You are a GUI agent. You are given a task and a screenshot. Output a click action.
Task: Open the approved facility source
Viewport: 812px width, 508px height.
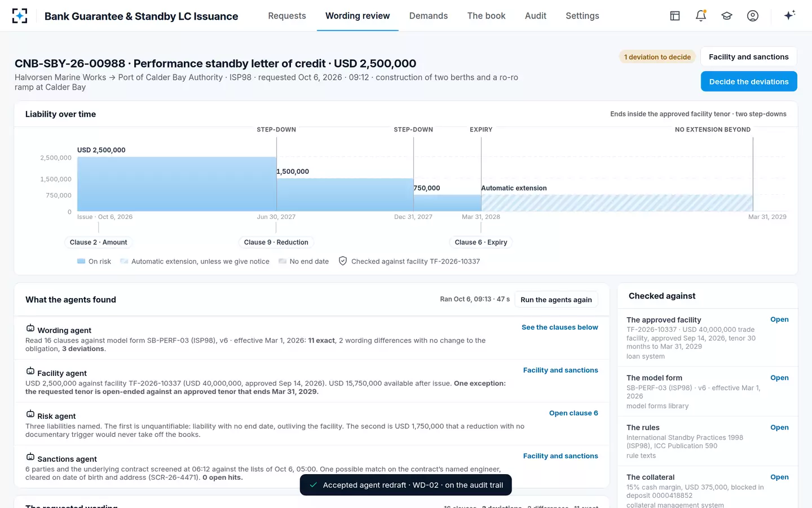coord(779,319)
